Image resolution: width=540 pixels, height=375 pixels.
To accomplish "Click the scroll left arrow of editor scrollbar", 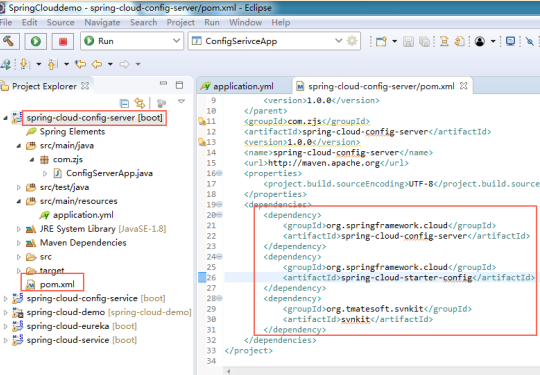I will click(228, 371).
